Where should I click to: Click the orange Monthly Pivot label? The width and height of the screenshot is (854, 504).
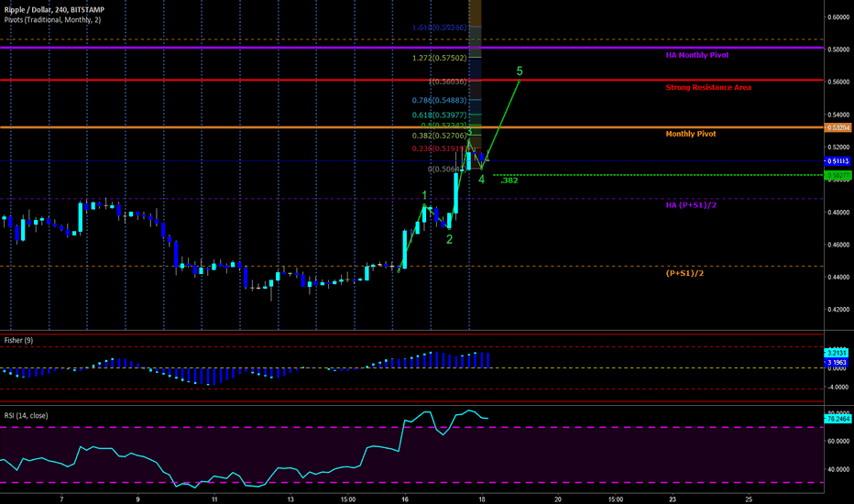pyautogui.click(x=691, y=134)
